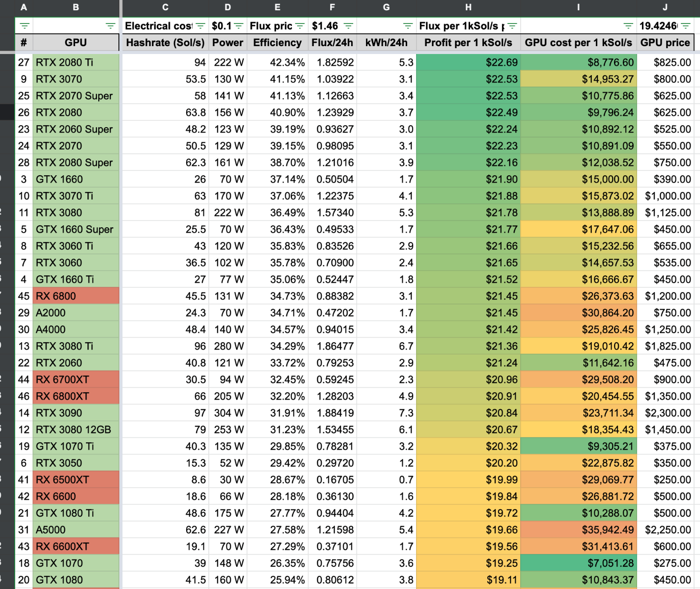Image resolution: width=700 pixels, height=589 pixels.
Task: Select the GPU header cell
Action: pos(76,43)
